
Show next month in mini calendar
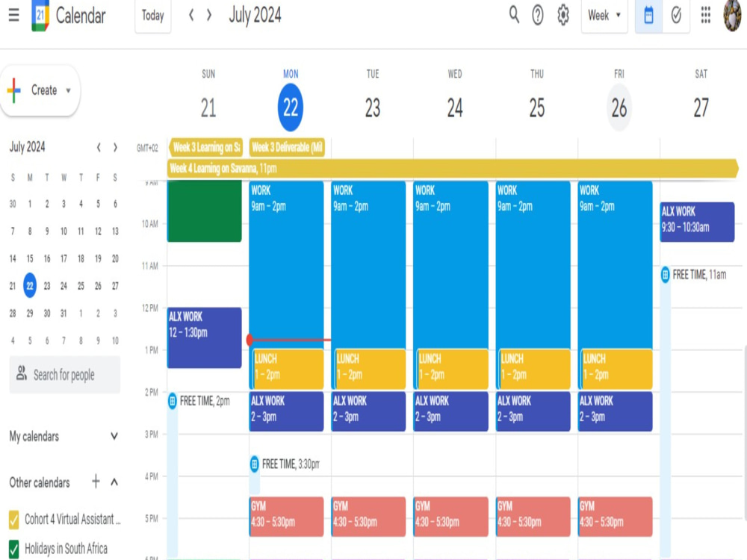pos(115,148)
